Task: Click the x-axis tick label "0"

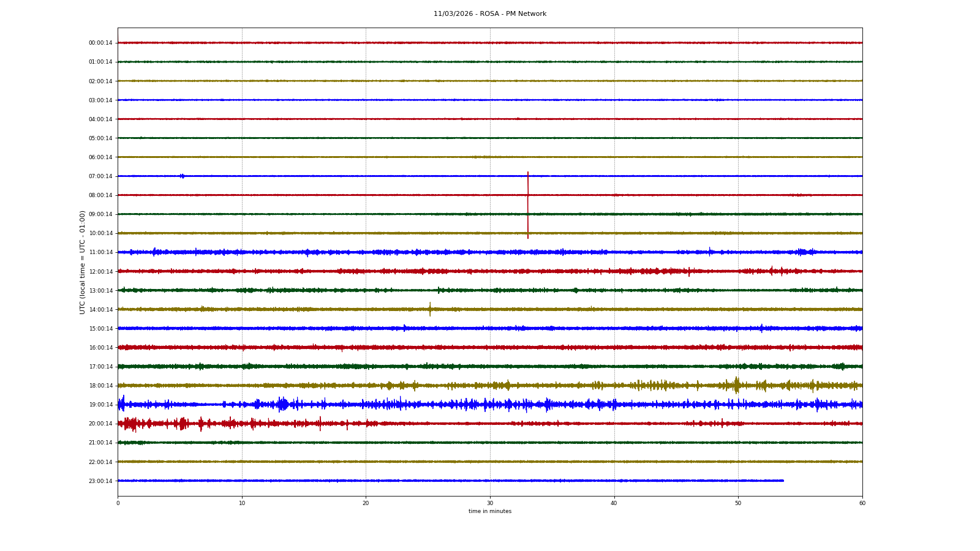Action: point(118,503)
